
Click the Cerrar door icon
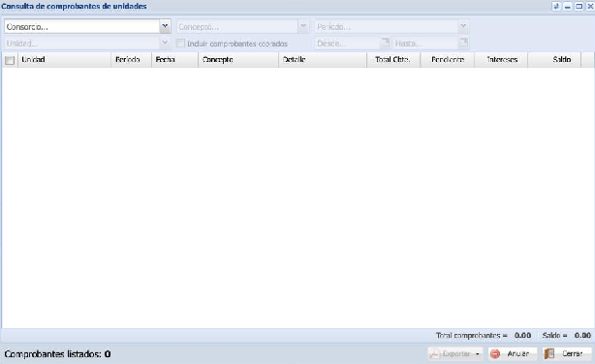point(549,353)
